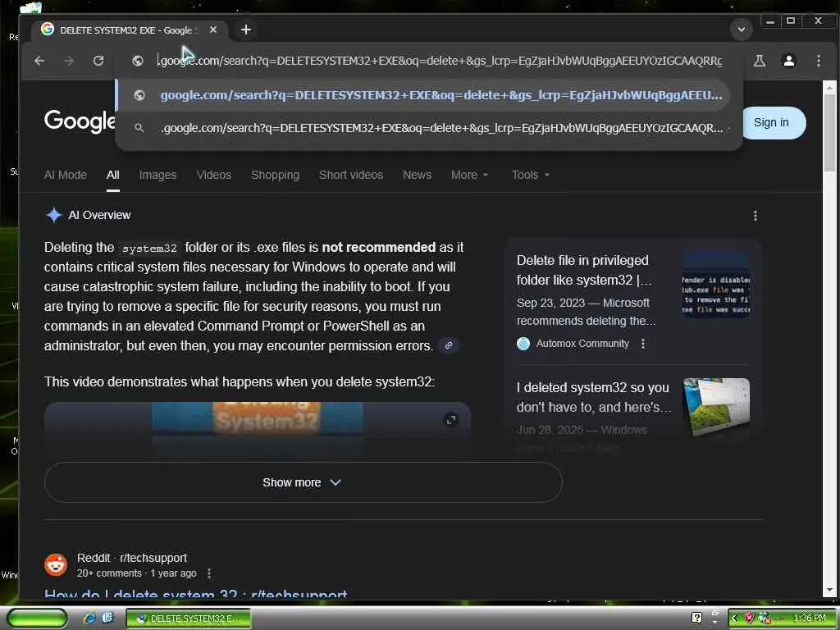Select the All results tab
The width and height of the screenshot is (840, 630).
point(113,176)
